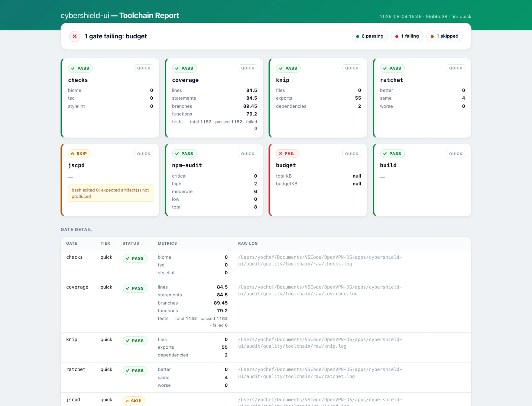The width and height of the screenshot is (532, 406).
Task: Click the npm-audit card title
Action: pyautogui.click(x=187, y=166)
